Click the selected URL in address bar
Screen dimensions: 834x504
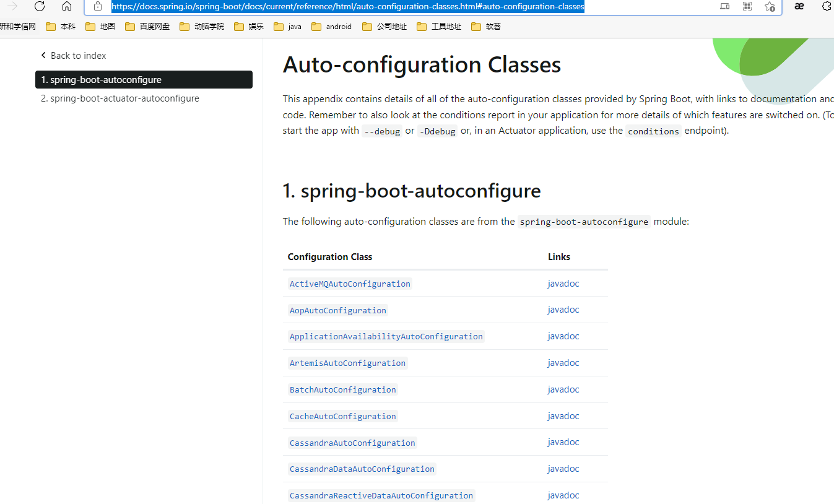(347, 6)
